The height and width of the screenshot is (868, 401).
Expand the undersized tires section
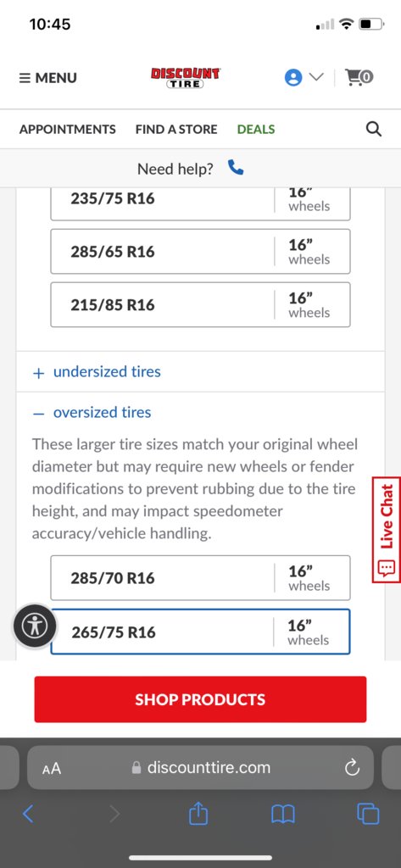(x=97, y=371)
